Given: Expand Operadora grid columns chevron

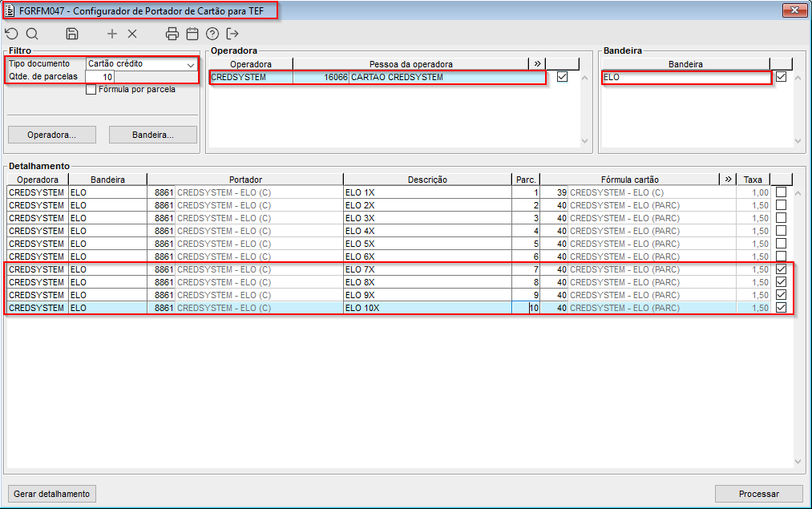Looking at the screenshot, I should coord(537,63).
